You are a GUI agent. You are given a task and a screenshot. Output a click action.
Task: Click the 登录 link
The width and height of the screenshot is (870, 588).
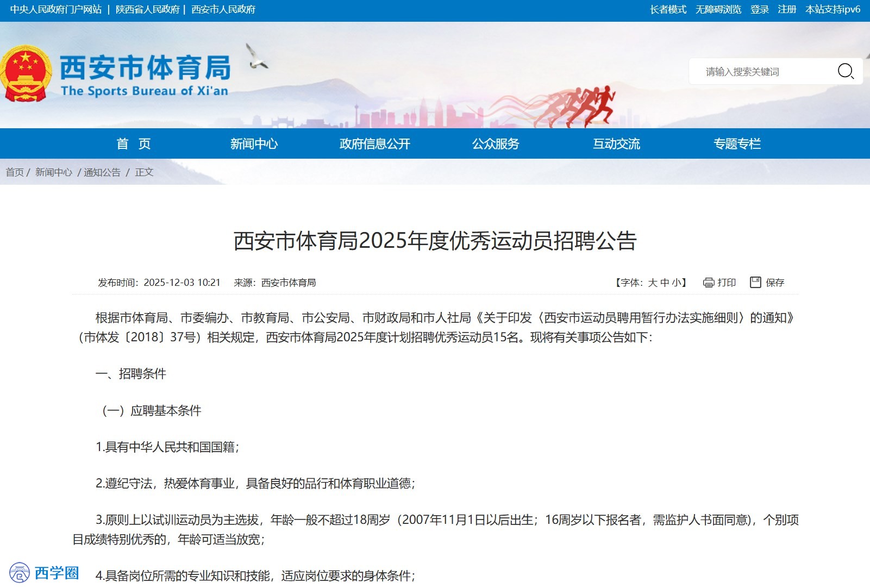(759, 9)
